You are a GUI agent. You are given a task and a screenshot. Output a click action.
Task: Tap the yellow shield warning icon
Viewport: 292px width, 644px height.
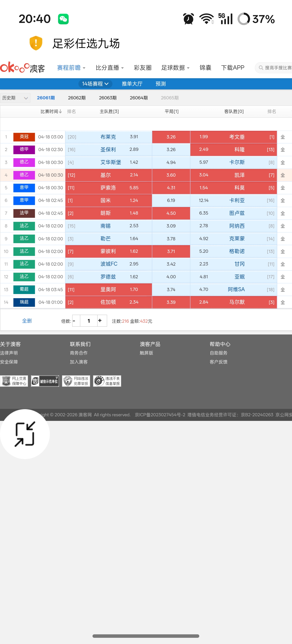tap(36, 43)
